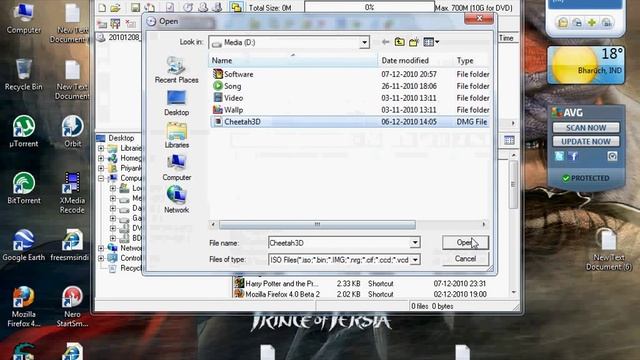Expand the Homegroup node in UltraISO tree

click(101, 158)
